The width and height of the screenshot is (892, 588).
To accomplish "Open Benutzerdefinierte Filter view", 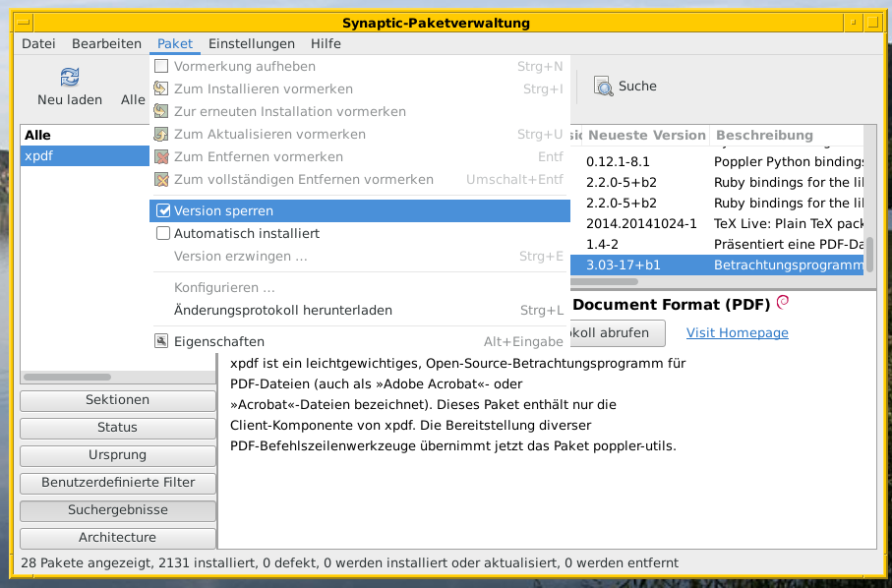I will pyautogui.click(x=117, y=483).
